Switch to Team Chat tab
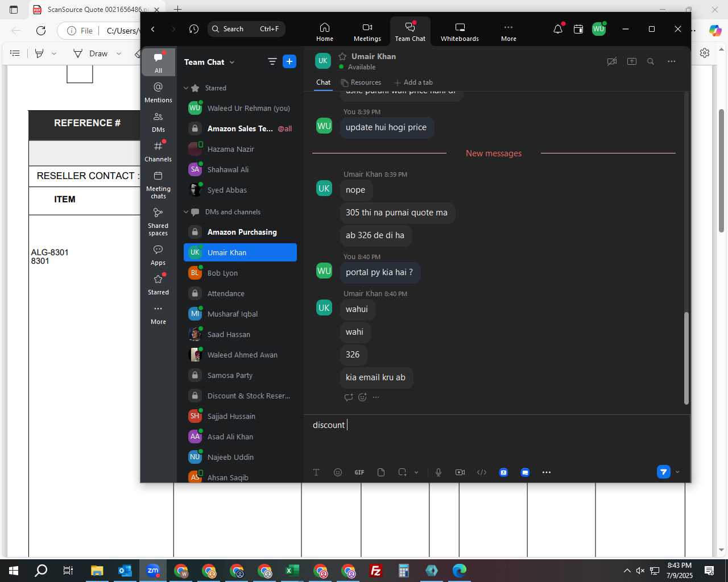The height and width of the screenshot is (582, 728). pyautogui.click(x=410, y=32)
